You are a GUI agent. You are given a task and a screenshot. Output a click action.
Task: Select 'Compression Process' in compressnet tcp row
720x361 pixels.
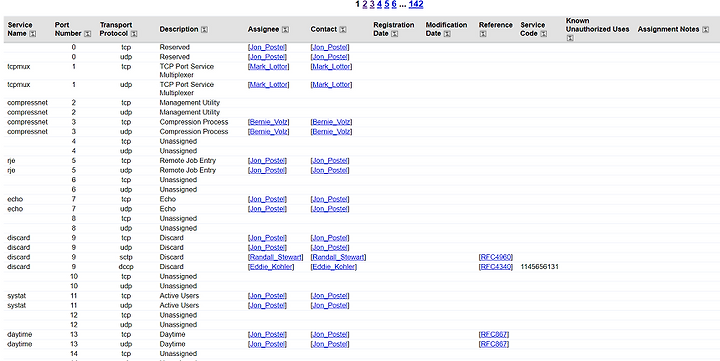coord(194,122)
